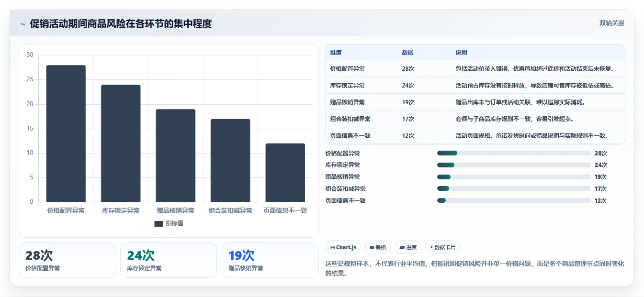Click the 说明 table column header
The height and width of the screenshot is (297, 644).
point(461,53)
